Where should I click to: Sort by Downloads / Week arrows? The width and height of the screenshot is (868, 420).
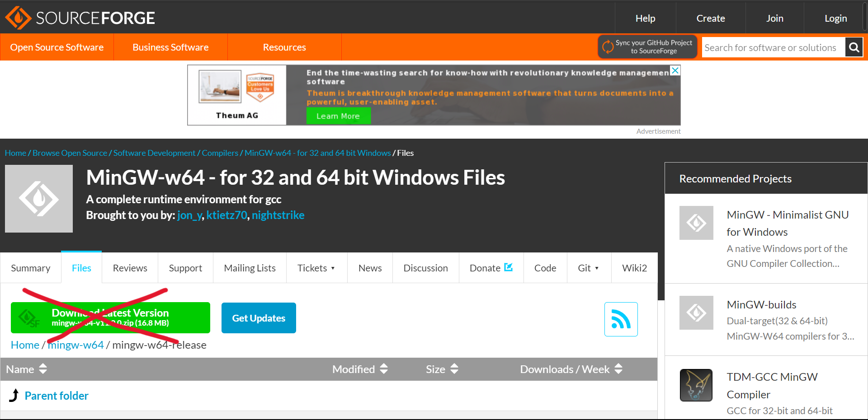tap(618, 369)
